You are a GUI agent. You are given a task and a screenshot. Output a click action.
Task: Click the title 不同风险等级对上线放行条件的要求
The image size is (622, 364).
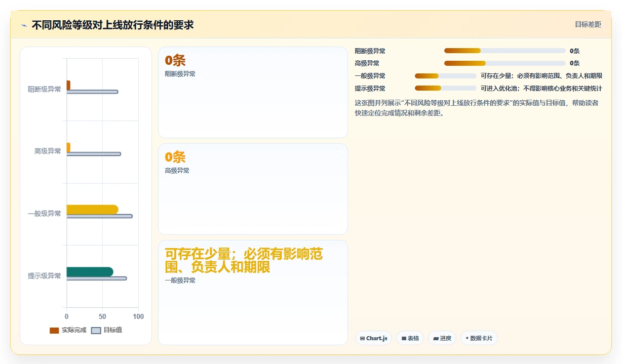point(112,25)
